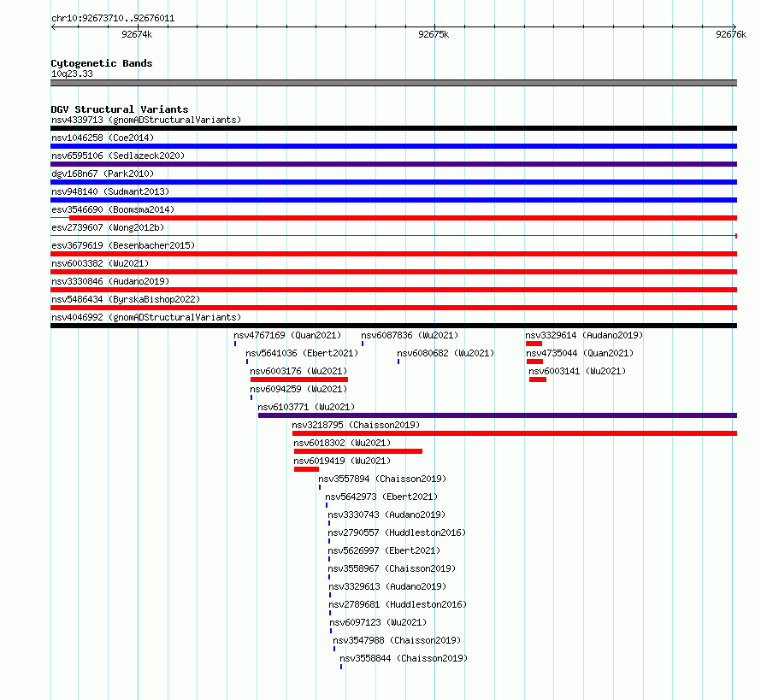Viewport: 761px width, 700px height.
Task: Open nsv5486434 (ByrskaBishop2022) label
Action: (x=126, y=299)
